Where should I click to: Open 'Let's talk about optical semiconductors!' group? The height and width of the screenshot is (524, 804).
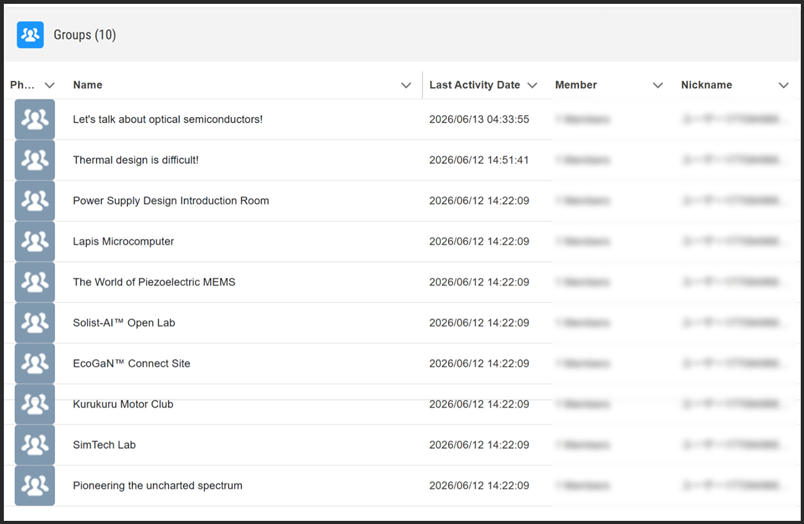coord(168,119)
